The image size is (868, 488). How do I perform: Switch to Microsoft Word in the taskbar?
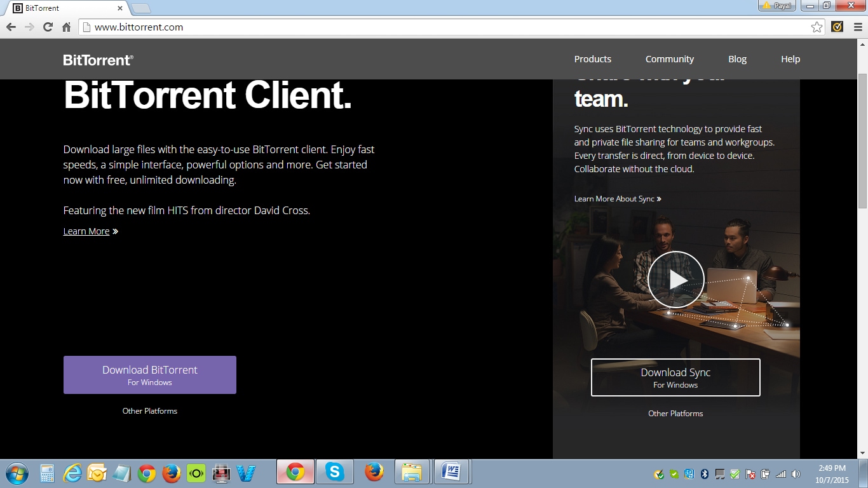[x=451, y=473]
